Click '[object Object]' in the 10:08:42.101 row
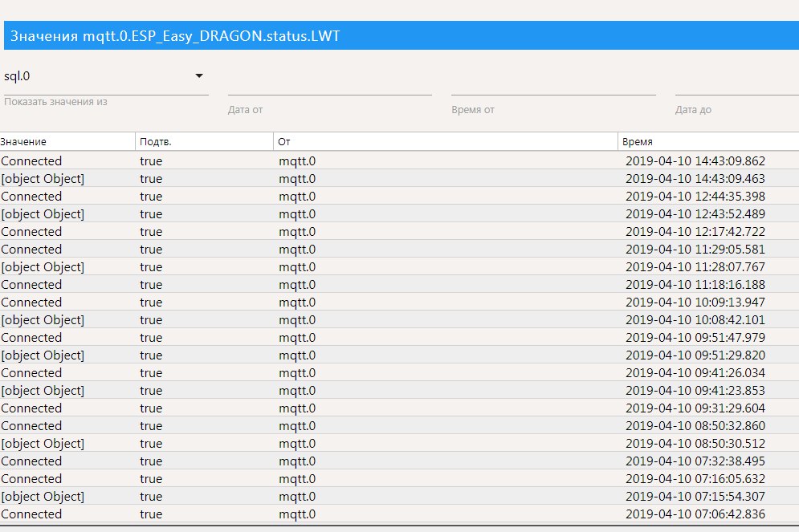799x532 pixels. click(43, 319)
